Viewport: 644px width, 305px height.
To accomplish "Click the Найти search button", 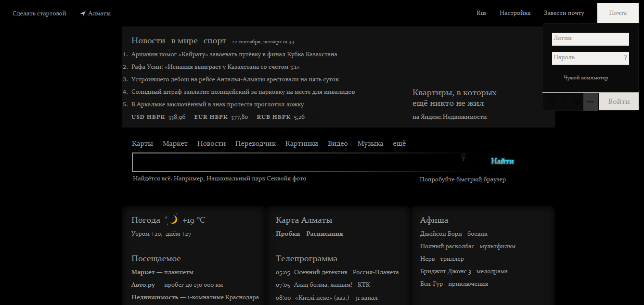I will point(502,161).
